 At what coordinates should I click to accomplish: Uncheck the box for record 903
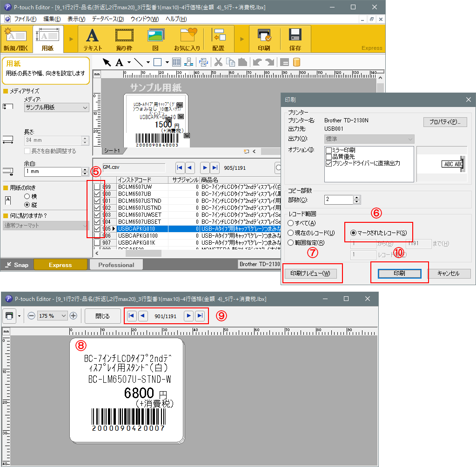[97, 215]
